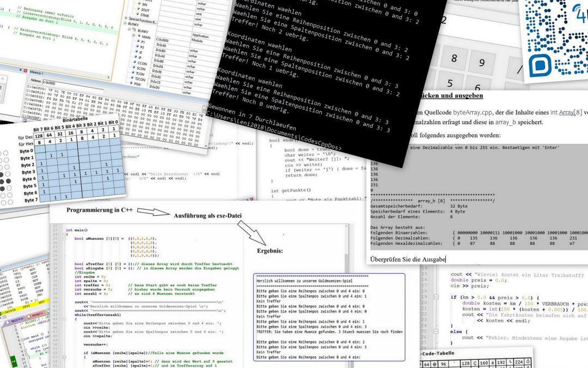588x368 pixels.
Task: Click 'Herzlich willkommen' line in result box
Action: pyautogui.click(x=304, y=281)
